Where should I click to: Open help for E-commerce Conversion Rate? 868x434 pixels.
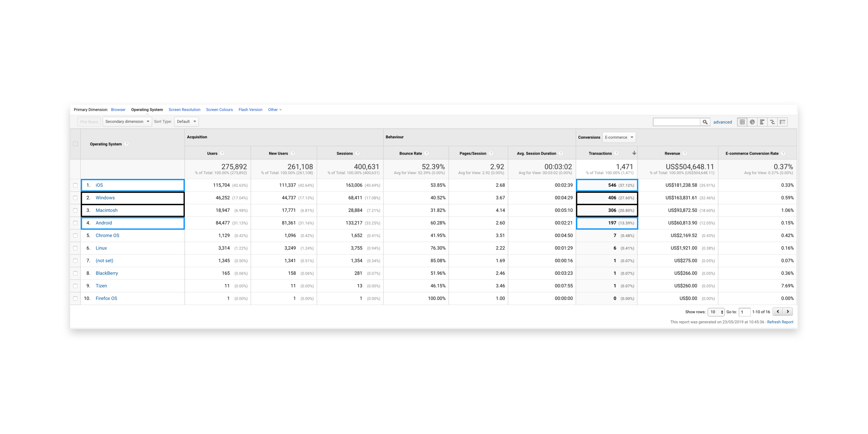point(783,153)
